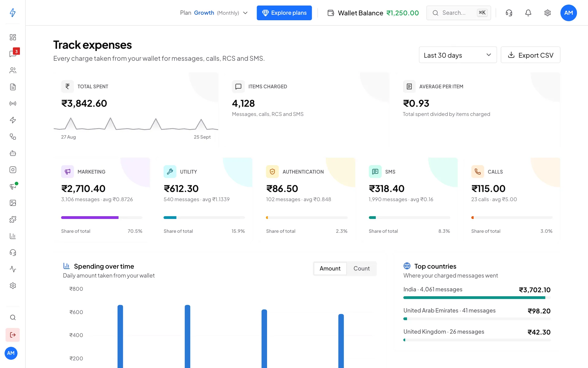Click the AM avatar in the header
Viewport: 588px width, 368px height.
pyautogui.click(x=568, y=13)
